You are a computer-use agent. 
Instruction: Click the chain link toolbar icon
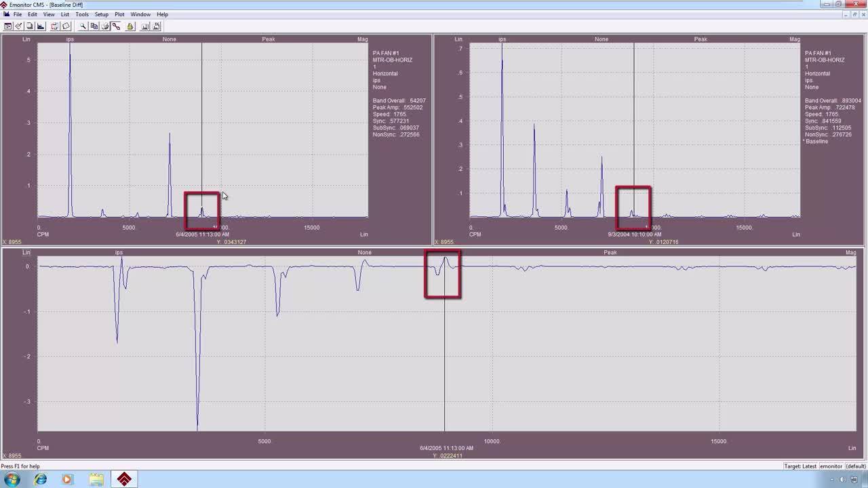tap(116, 26)
